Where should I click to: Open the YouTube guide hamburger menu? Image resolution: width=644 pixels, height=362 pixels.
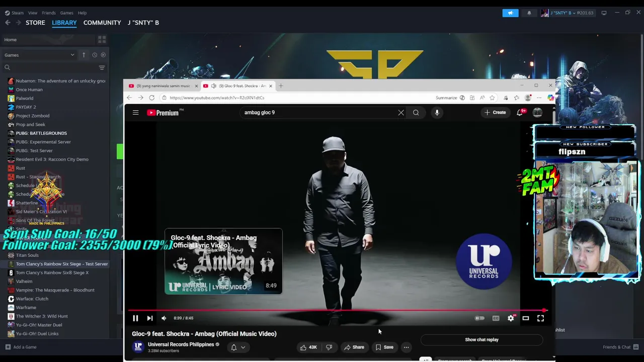coord(135,113)
